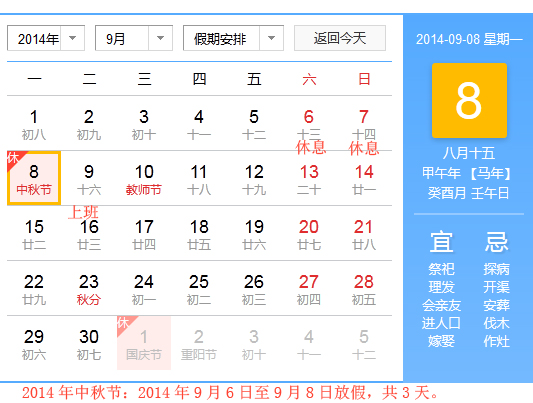Expand the 9月 month dropdown arrow
The height and width of the screenshot is (403, 533).
point(160,38)
